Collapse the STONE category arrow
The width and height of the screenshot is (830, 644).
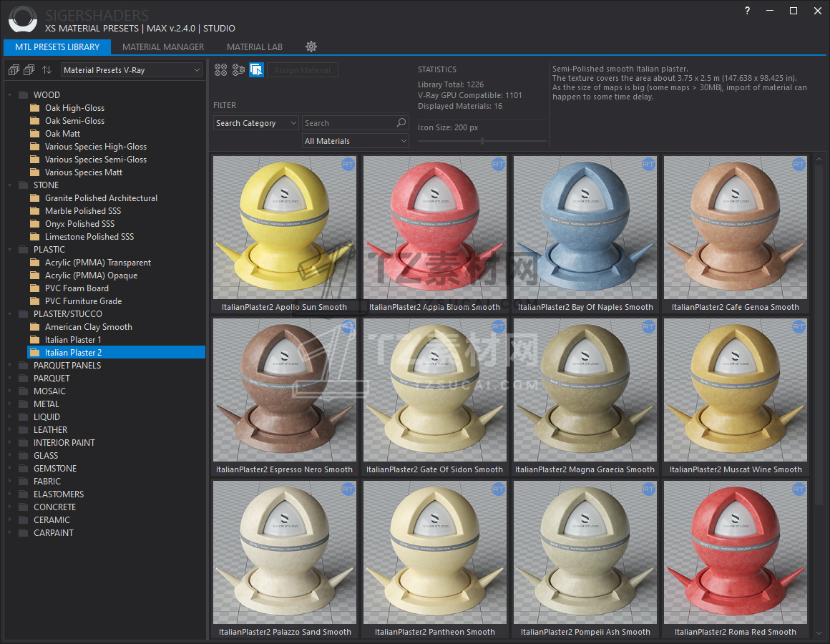coord(10,185)
